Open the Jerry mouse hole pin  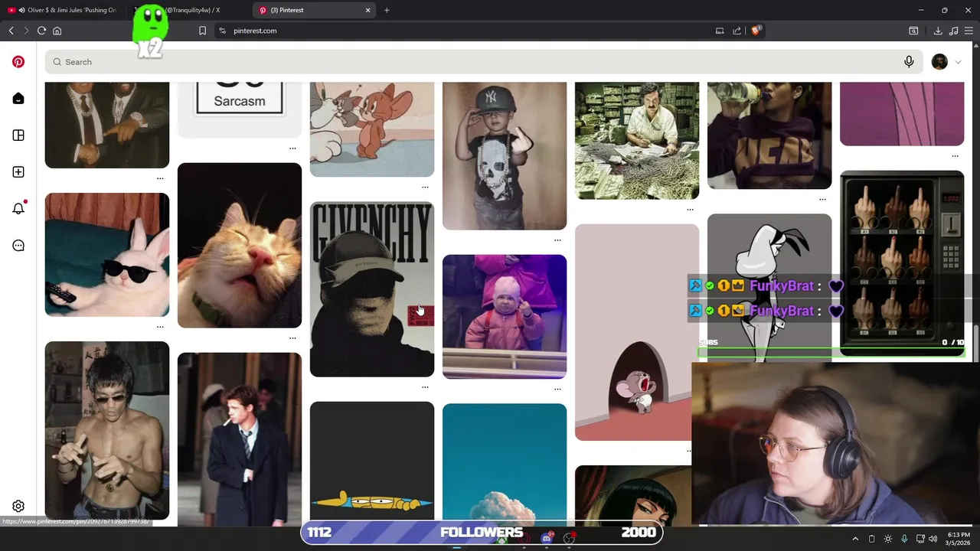pyautogui.click(x=637, y=332)
